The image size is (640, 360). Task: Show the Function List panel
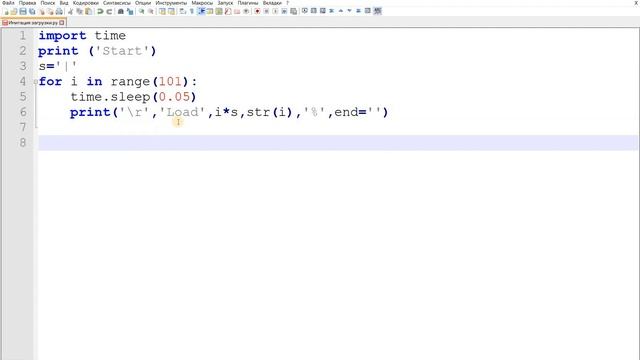(228, 11)
